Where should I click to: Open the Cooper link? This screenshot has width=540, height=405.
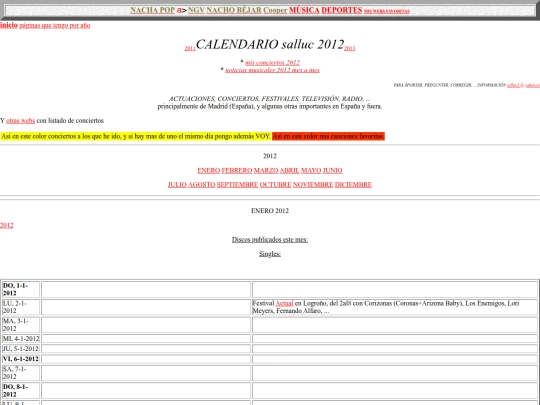(275, 10)
